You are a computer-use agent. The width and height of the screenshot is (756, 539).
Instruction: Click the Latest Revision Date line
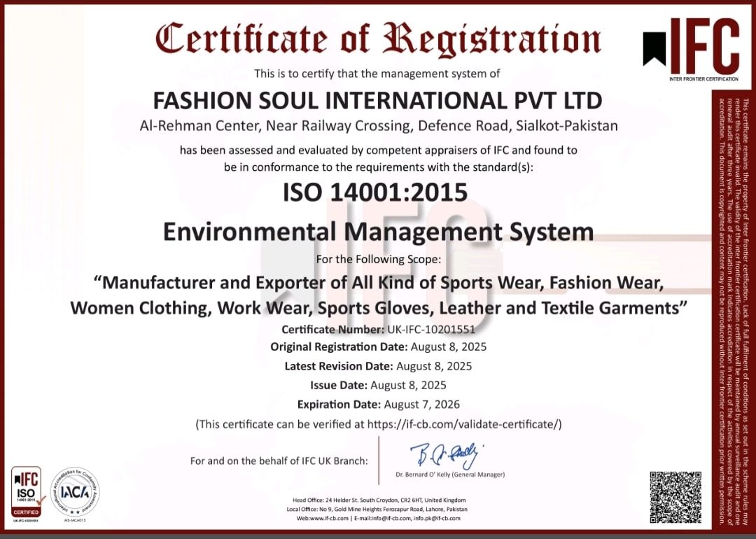click(x=379, y=366)
